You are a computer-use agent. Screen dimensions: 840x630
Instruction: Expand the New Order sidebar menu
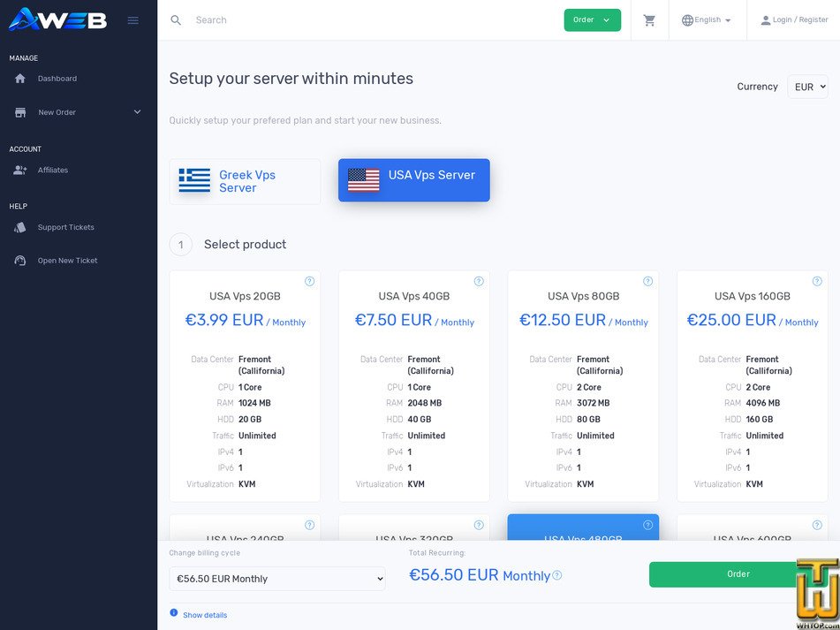click(x=79, y=112)
